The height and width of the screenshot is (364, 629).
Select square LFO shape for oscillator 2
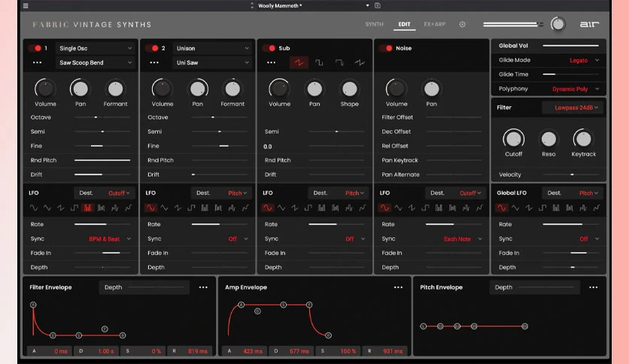191,208
